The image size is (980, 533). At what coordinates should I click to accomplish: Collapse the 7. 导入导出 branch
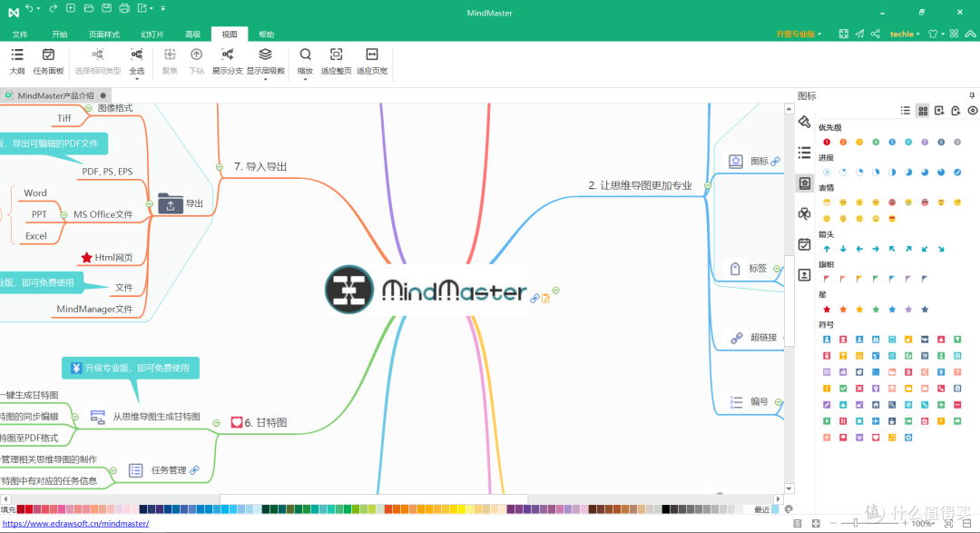point(220,167)
